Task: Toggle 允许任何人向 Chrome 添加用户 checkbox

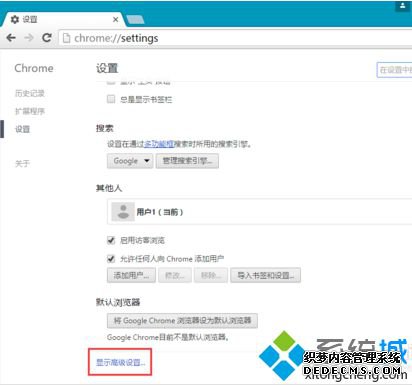Action: point(111,258)
